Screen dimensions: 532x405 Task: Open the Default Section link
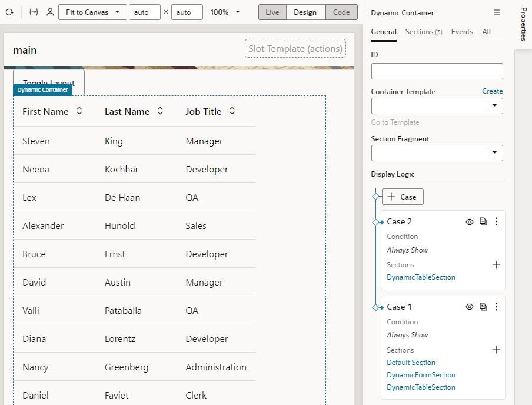click(411, 363)
